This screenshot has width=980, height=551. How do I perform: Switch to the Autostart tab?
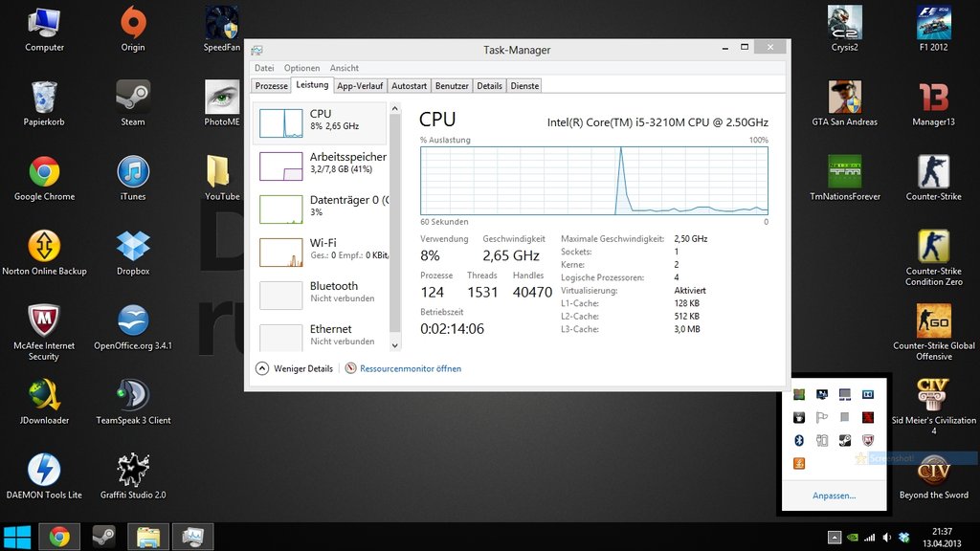pos(410,86)
